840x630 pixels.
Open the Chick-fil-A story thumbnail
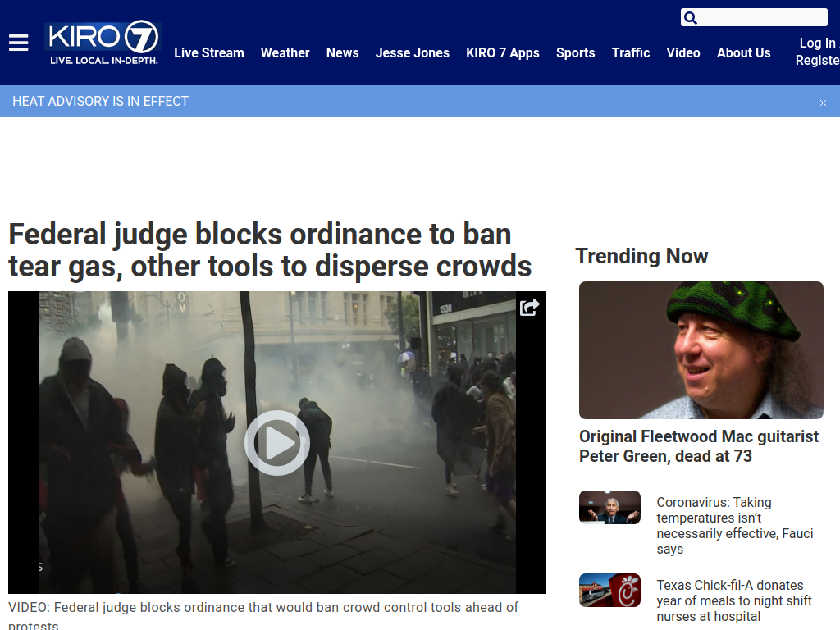pyautogui.click(x=609, y=590)
